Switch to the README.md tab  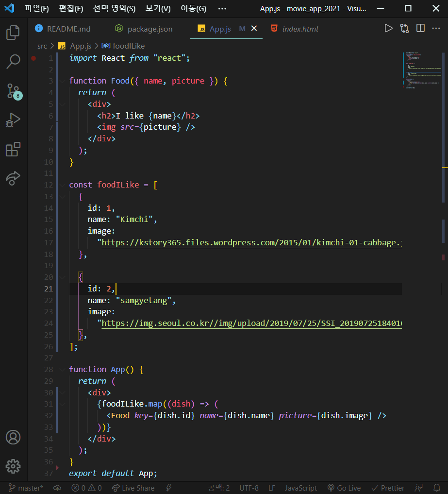63,29
